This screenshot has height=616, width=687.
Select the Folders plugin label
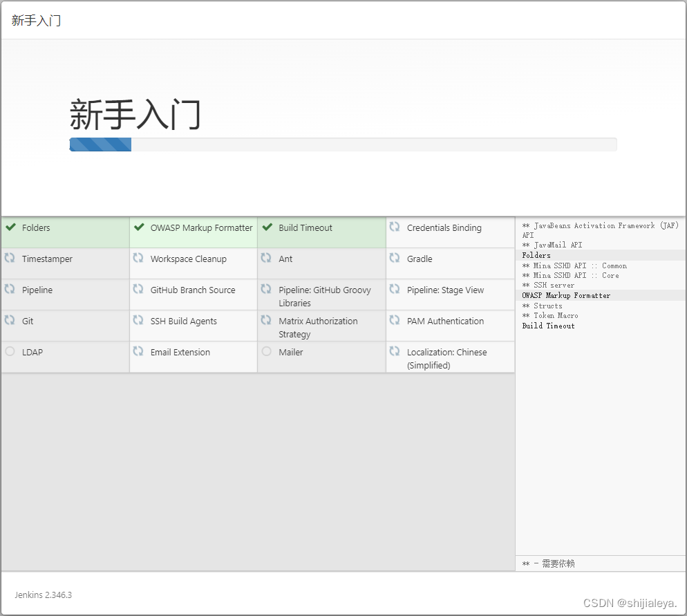click(x=36, y=228)
